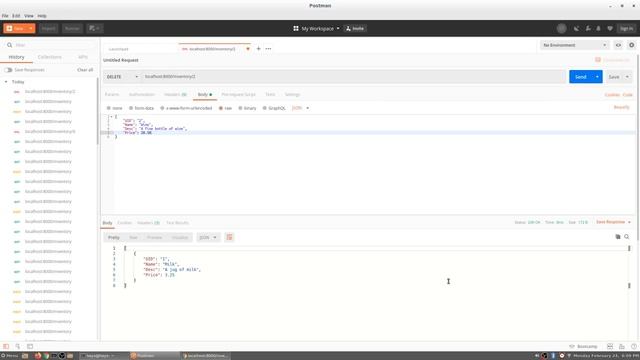This screenshot has width=640, height=360.
Task: Open the New button dropdown arrow
Action: pyautogui.click(x=31, y=28)
